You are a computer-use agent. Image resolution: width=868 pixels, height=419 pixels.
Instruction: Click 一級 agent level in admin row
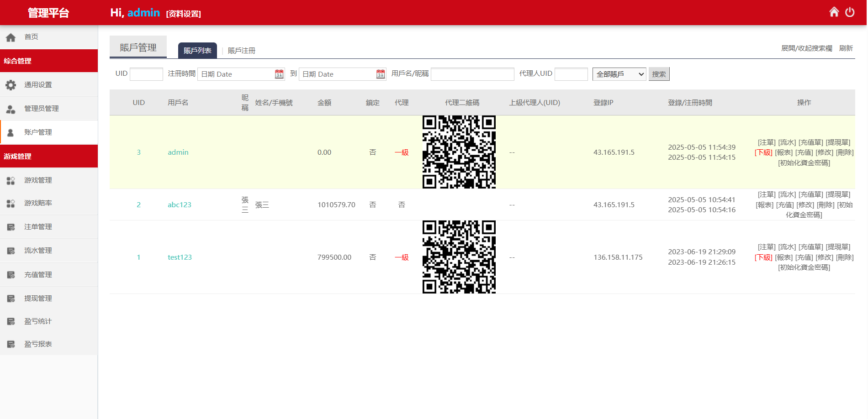pos(402,152)
